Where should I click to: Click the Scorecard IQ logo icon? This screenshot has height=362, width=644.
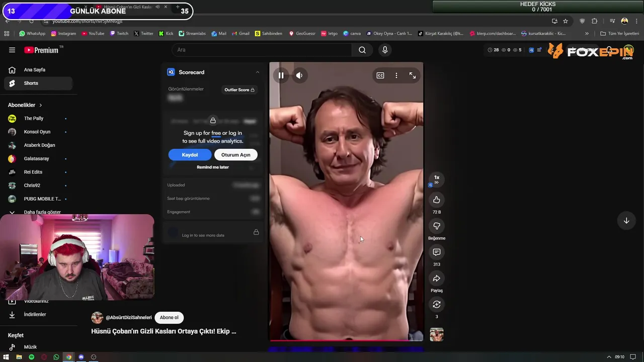(171, 72)
